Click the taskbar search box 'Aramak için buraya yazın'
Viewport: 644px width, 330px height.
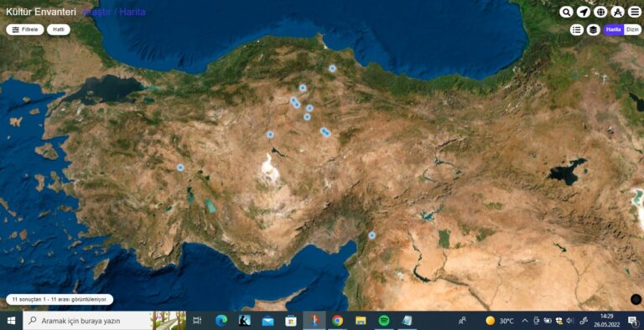pos(104,321)
